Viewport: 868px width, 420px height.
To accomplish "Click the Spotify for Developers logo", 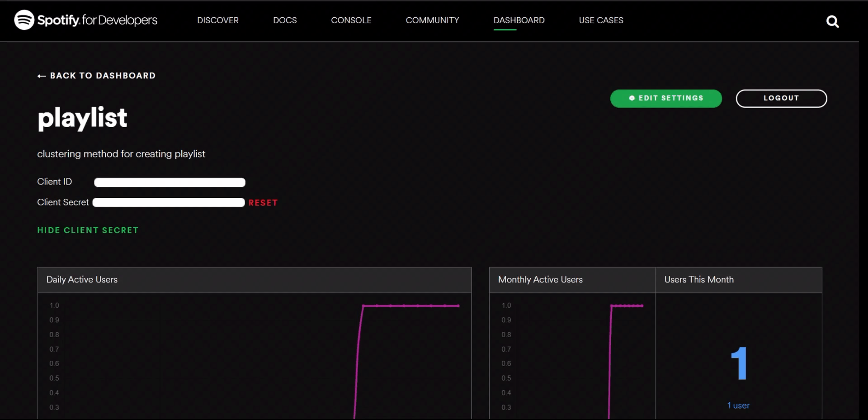I will click(x=86, y=20).
